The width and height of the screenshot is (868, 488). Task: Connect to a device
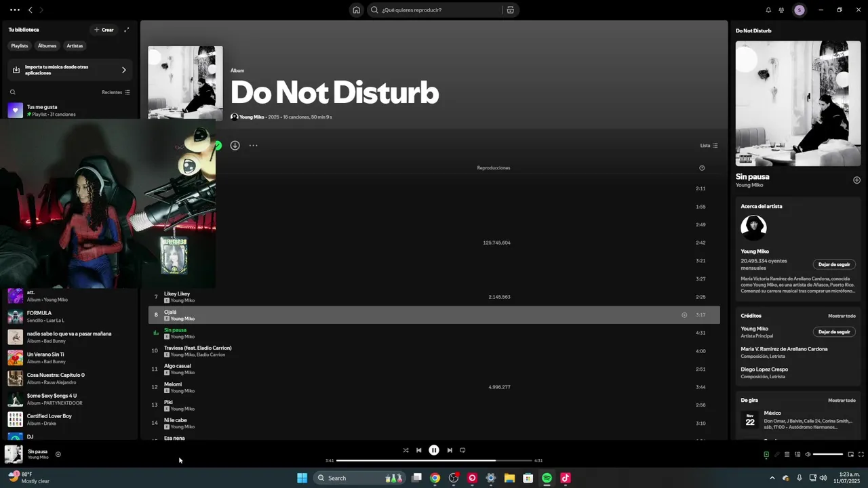(x=797, y=454)
